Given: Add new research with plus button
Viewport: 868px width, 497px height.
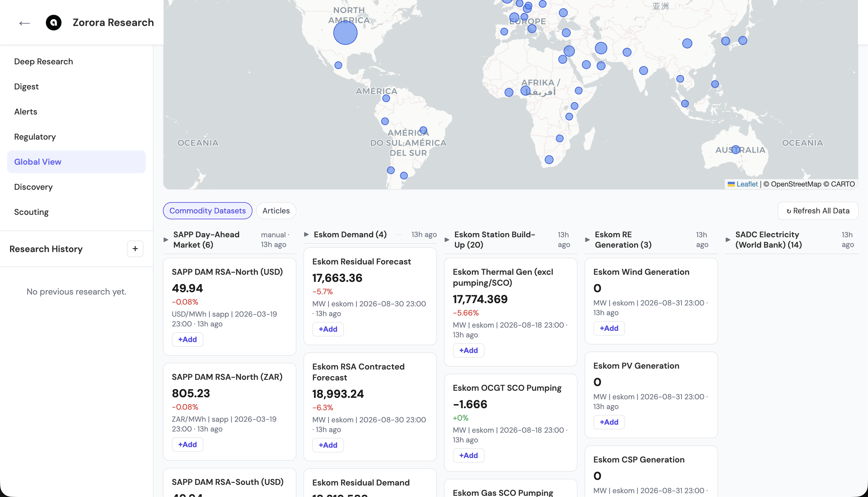Looking at the screenshot, I should tap(135, 249).
